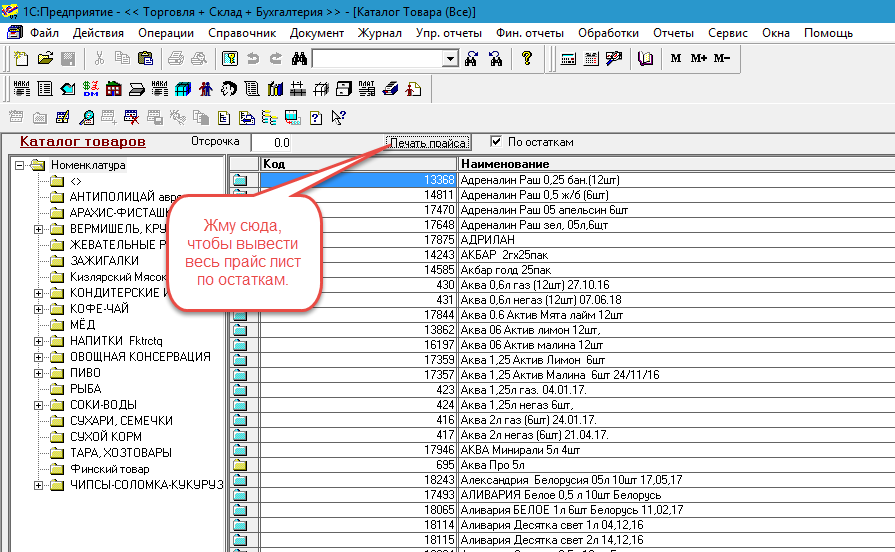Open the Файл menu

(x=45, y=33)
